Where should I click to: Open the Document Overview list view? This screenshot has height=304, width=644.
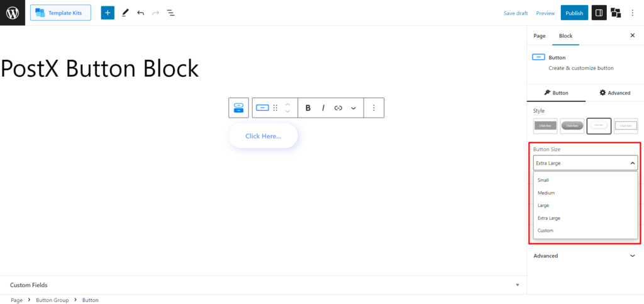170,13
